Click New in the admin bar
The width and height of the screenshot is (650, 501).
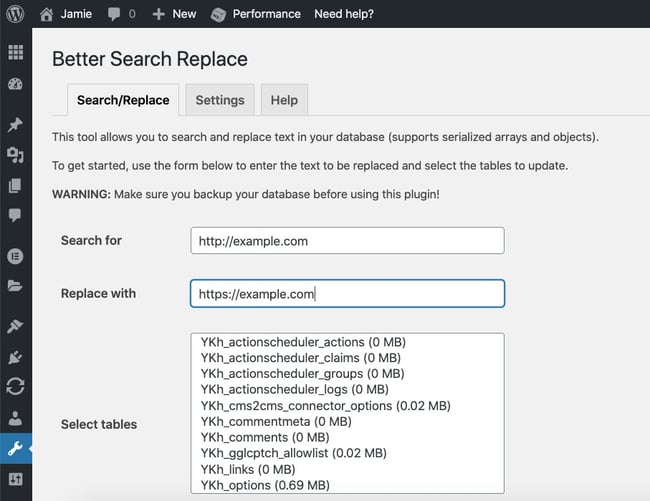pos(184,14)
